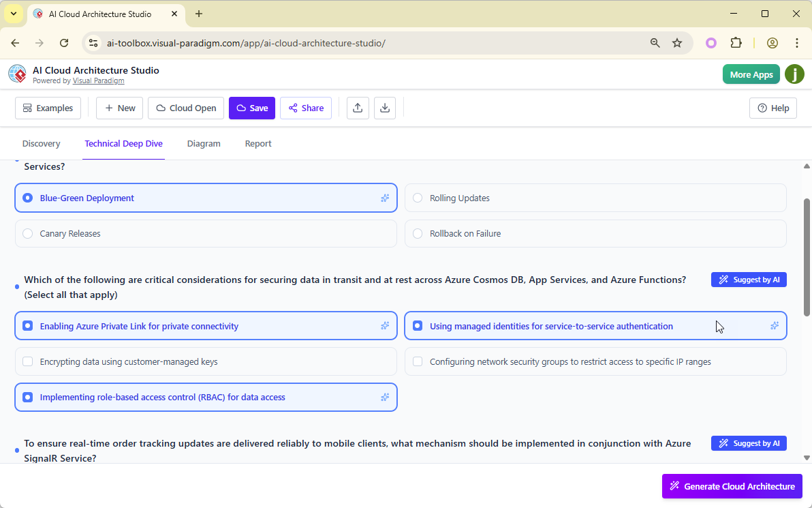The width and height of the screenshot is (812, 508).
Task: Open the Chrome three-dot menu
Action: click(x=797, y=42)
